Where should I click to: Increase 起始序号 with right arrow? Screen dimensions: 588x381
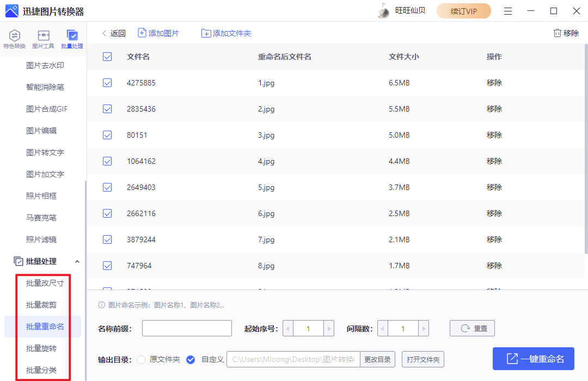(329, 329)
